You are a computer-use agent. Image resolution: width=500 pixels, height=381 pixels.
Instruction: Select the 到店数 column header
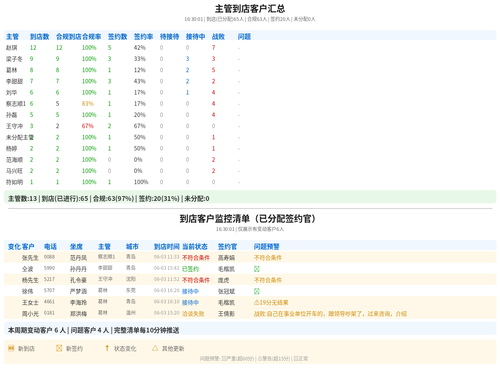(x=40, y=36)
